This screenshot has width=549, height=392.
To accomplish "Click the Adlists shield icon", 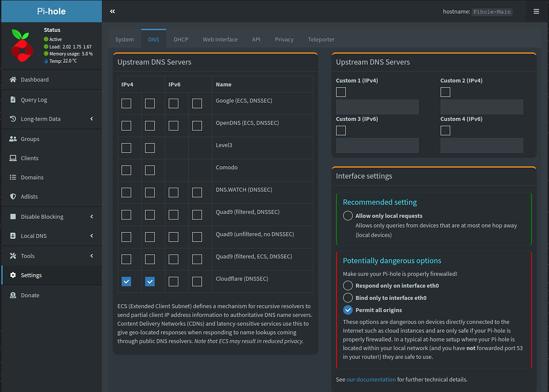I will [x=13, y=197].
